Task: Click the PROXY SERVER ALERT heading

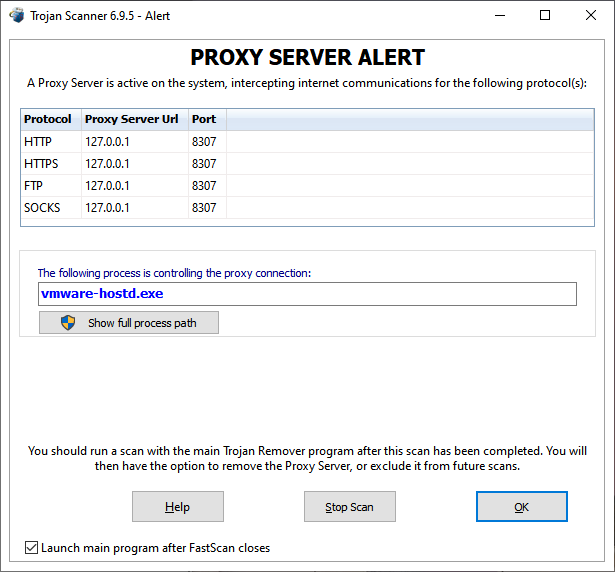Action: click(308, 58)
